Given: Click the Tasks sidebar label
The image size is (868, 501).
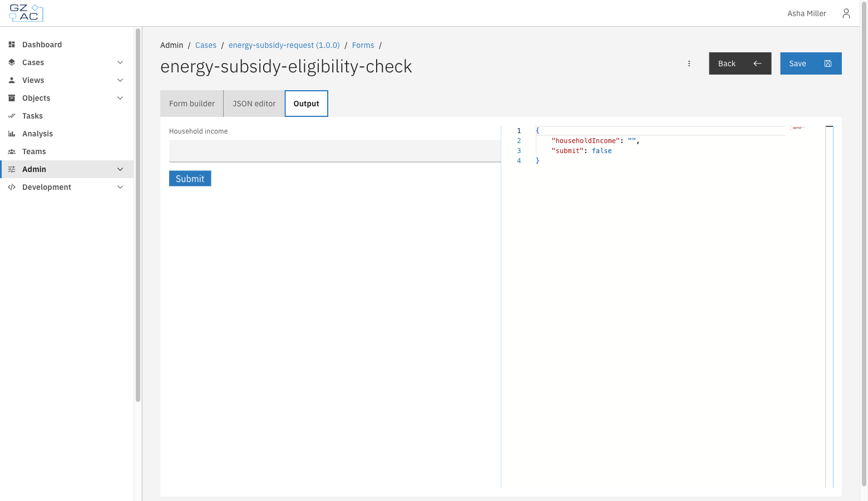Looking at the screenshot, I should [32, 116].
